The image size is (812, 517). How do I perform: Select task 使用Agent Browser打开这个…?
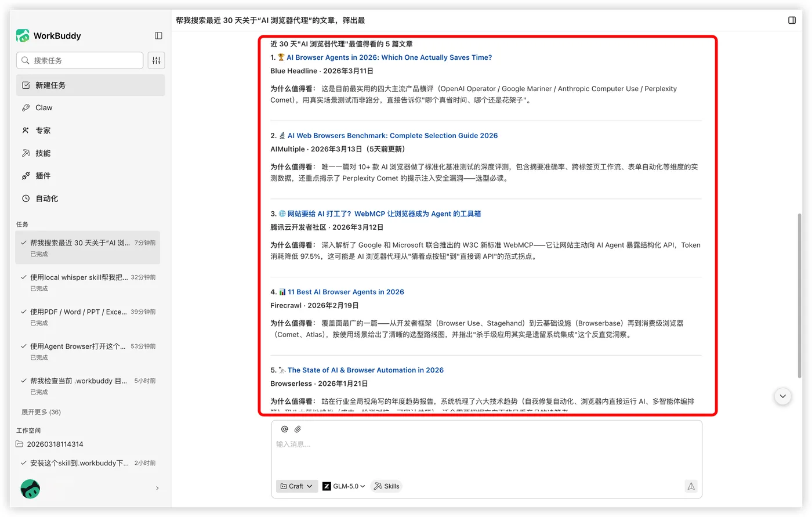(x=88, y=352)
